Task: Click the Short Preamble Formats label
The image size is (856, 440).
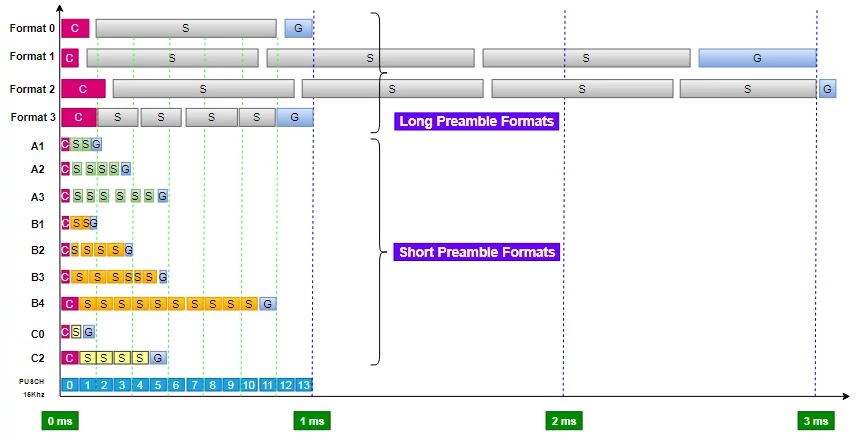Action: point(476,252)
